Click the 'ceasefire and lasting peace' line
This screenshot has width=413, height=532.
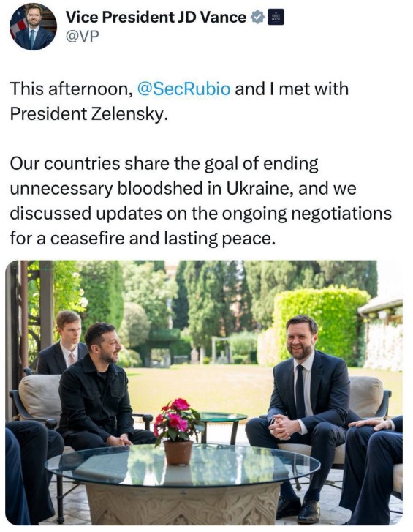[141, 238]
